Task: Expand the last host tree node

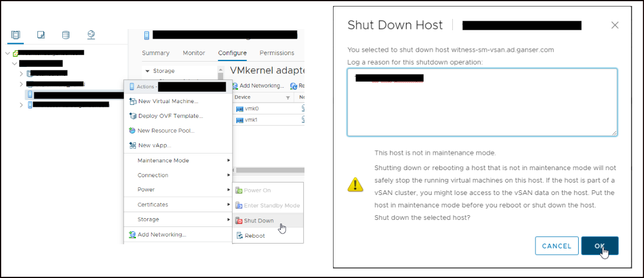Action: (21, 105)
